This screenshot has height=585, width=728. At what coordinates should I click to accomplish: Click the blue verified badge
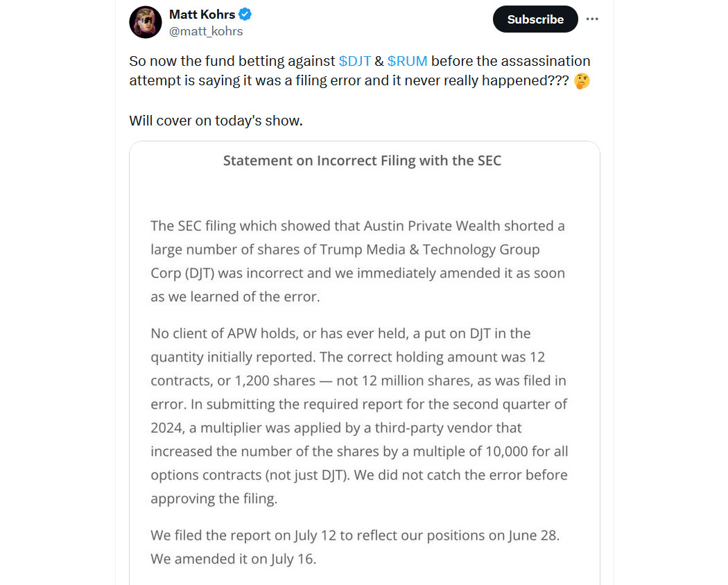coord(245,15)
